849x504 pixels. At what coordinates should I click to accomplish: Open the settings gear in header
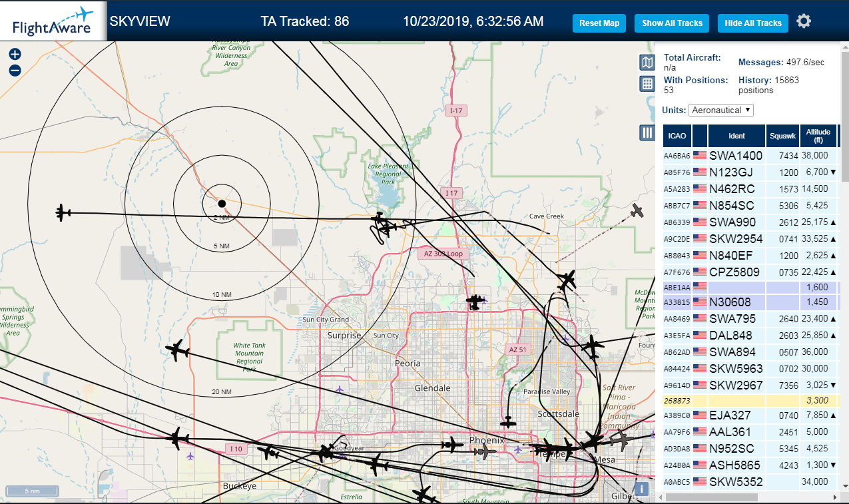804,21
